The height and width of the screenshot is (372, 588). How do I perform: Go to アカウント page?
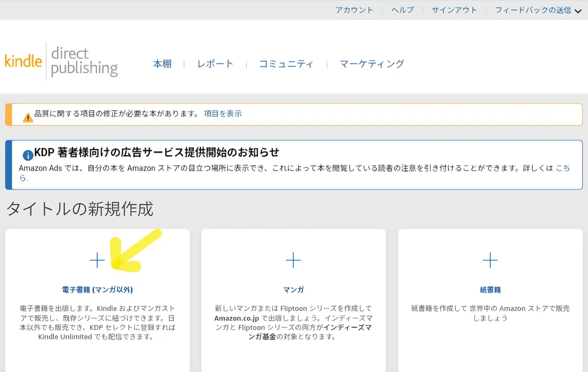(x=354, y=10)
